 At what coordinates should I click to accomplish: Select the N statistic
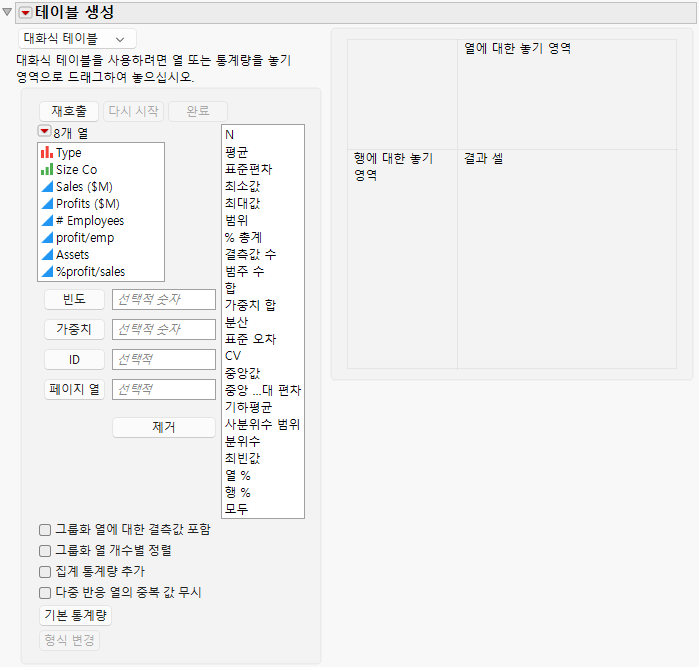(x=263, y=135)
